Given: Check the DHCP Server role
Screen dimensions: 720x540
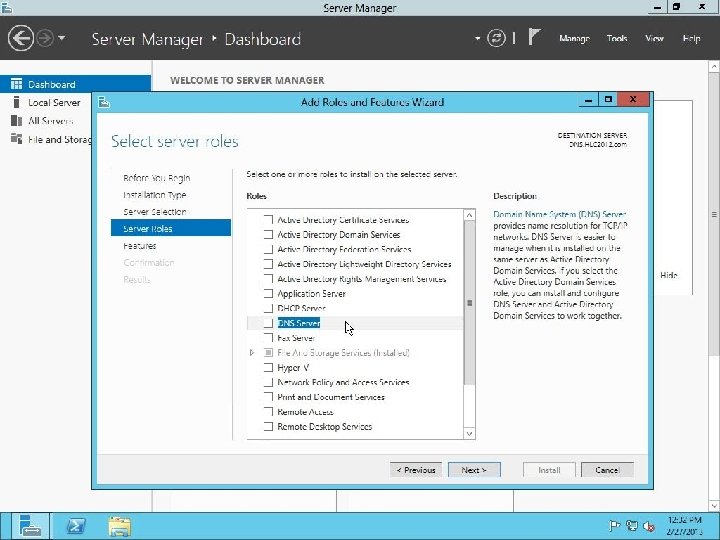Looking at the screenshot, I should click(x=268, y=308).
